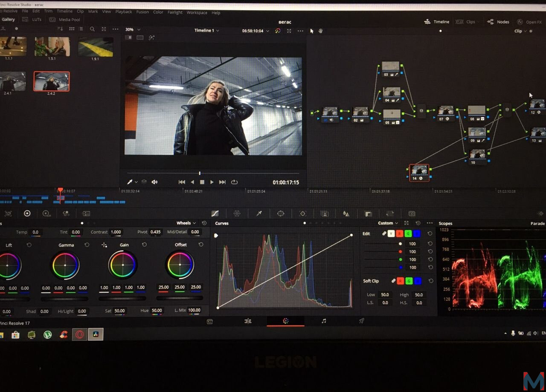This screenshot has height=392, width=546.
Task: Open the LUTs panel
Action: click(x=32, y=20)
